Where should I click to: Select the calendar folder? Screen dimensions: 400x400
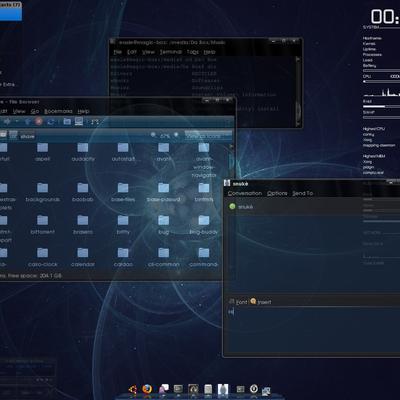tap(83, 258)
